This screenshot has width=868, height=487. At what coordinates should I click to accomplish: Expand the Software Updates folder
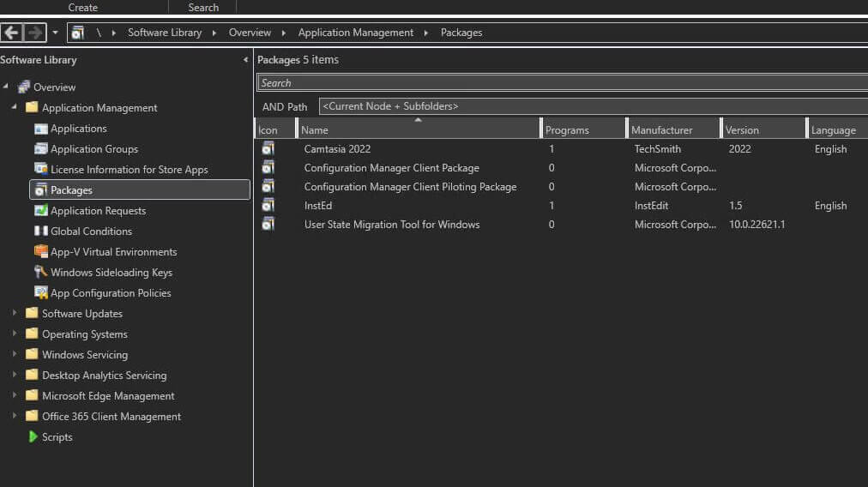pos(15,313)
